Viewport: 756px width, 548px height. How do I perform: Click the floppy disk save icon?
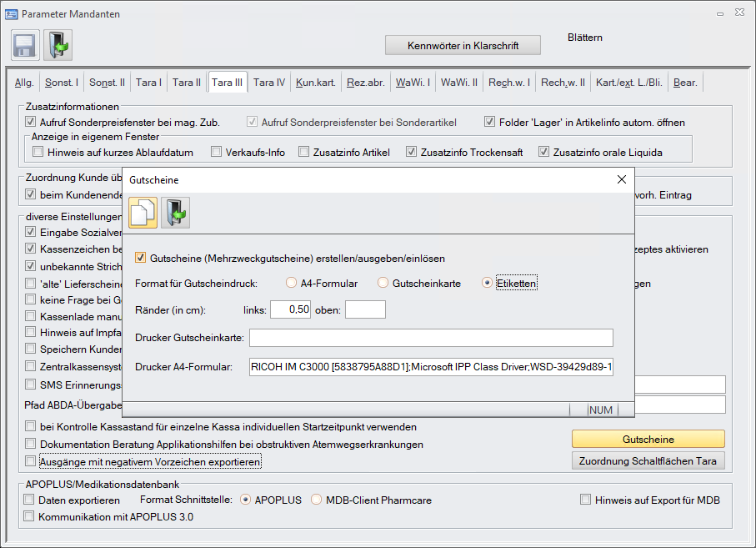click(23, 44)
